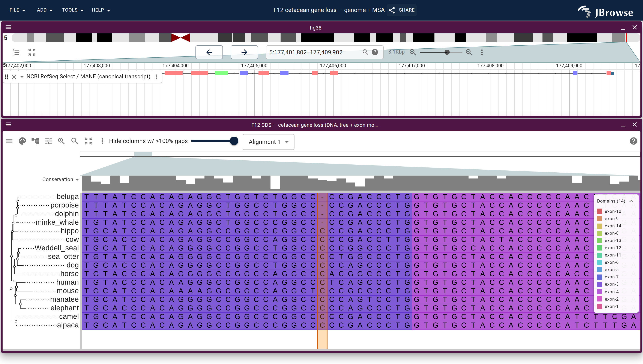Adjust the hg38 zoom level slider
The width and height of the screenshot is (643, 364).
coord(441,52)
